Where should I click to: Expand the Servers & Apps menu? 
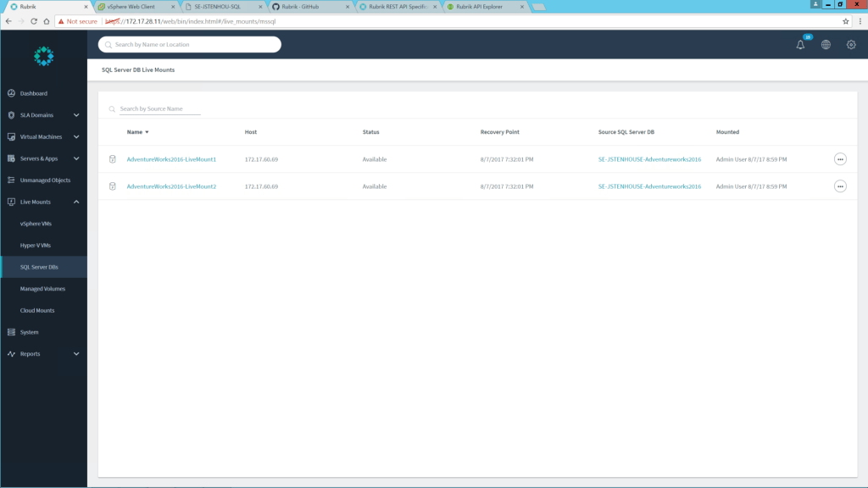coord(76,158)
